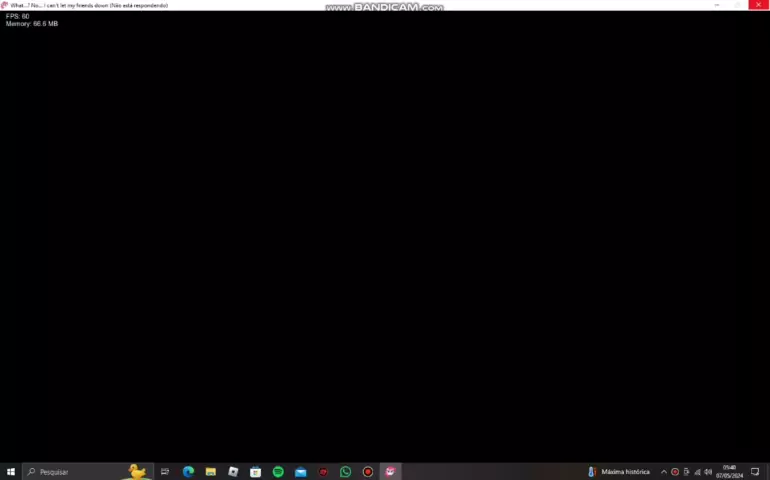Open WhatsApp from the taskbar
The image size is (770, 480).
[346, 472]
